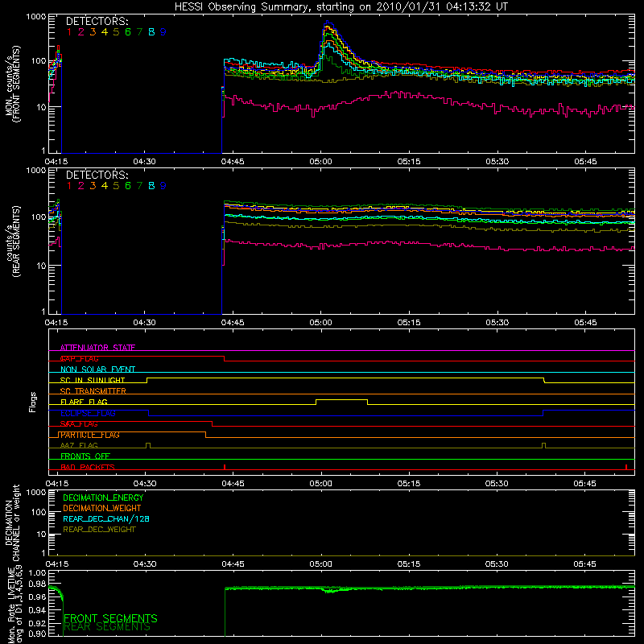Click the BAD_PACKETS flag label

88,467
